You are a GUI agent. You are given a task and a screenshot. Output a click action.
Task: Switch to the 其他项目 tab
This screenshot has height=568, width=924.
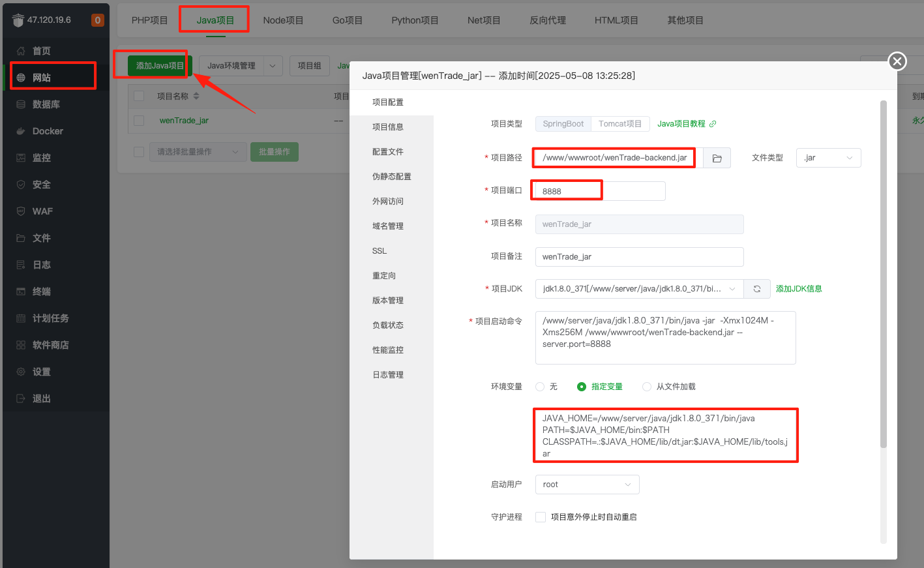tap(685, 20)
